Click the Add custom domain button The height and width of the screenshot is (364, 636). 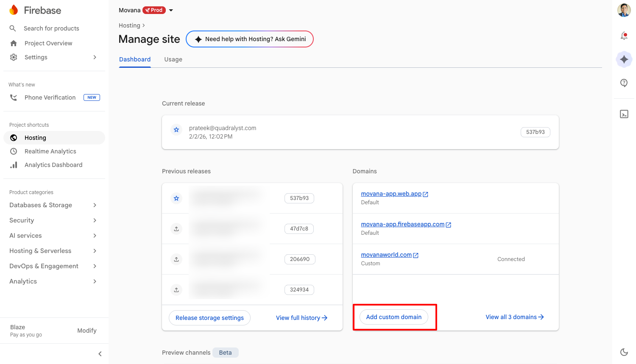393,317
